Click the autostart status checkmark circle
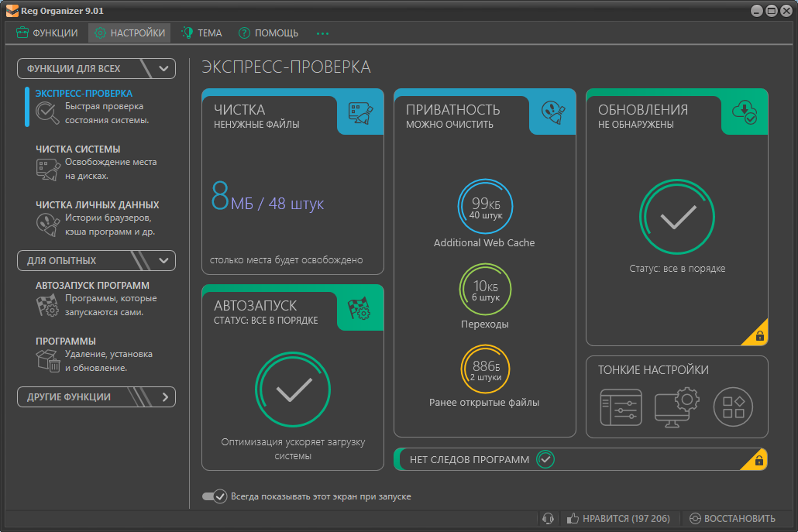This screenshot has height=532, width=798. point(293,389)
